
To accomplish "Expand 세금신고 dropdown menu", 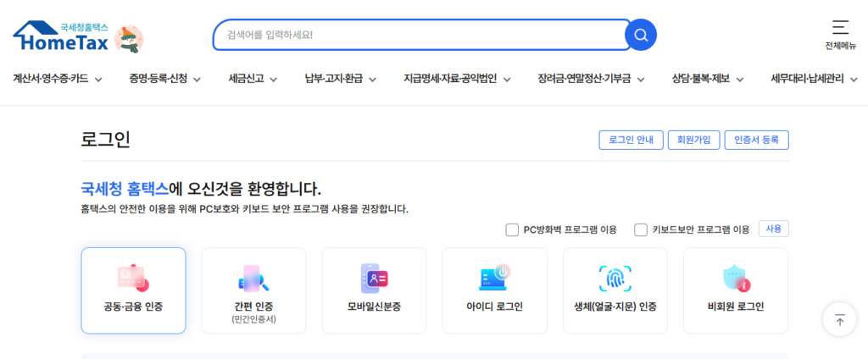I will 253,80.
